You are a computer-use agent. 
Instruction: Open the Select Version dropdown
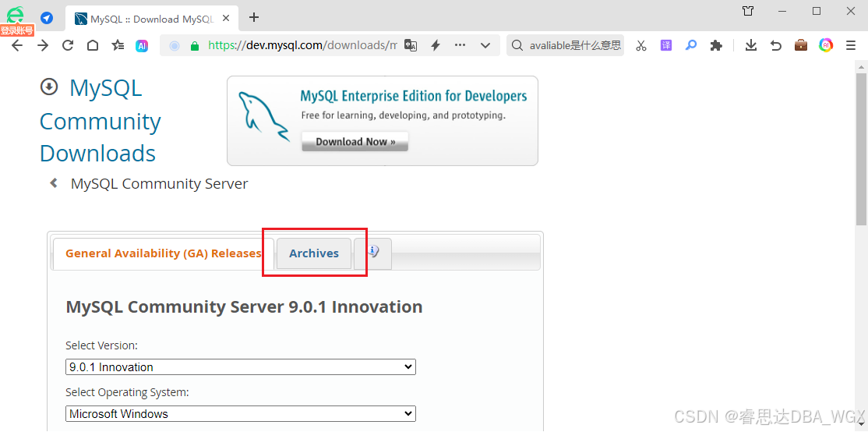tap(241, 367)
